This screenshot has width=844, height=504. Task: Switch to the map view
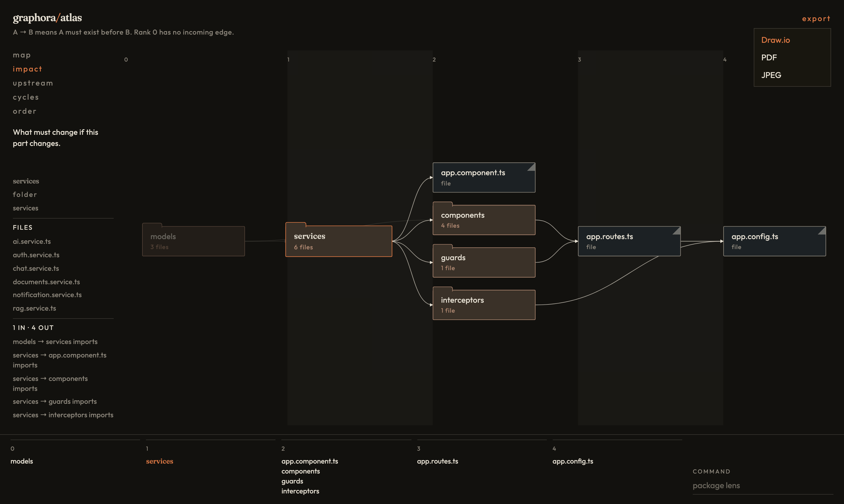point(22,55)
